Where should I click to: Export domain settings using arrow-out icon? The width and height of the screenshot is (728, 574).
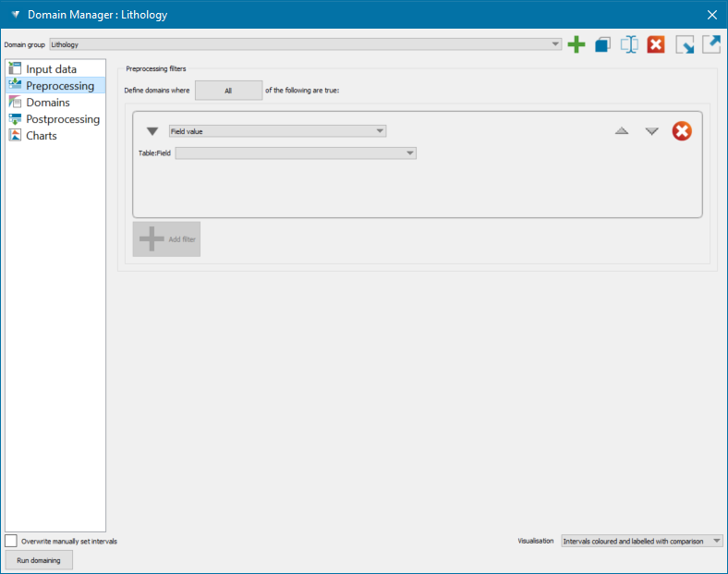711,44
